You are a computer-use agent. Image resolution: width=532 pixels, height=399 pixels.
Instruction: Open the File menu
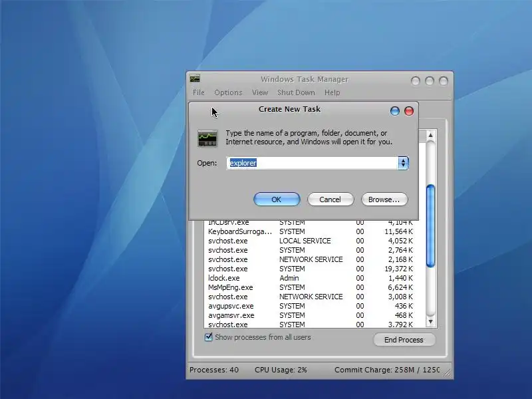pos(198,92)
